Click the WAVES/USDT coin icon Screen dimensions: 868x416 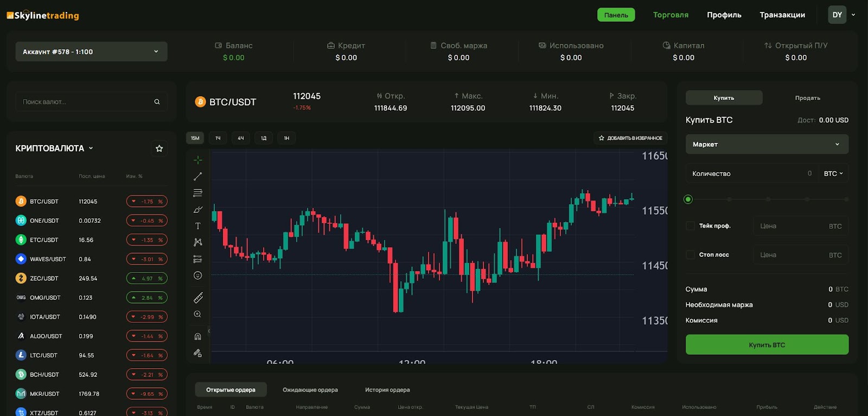[21, 259]
